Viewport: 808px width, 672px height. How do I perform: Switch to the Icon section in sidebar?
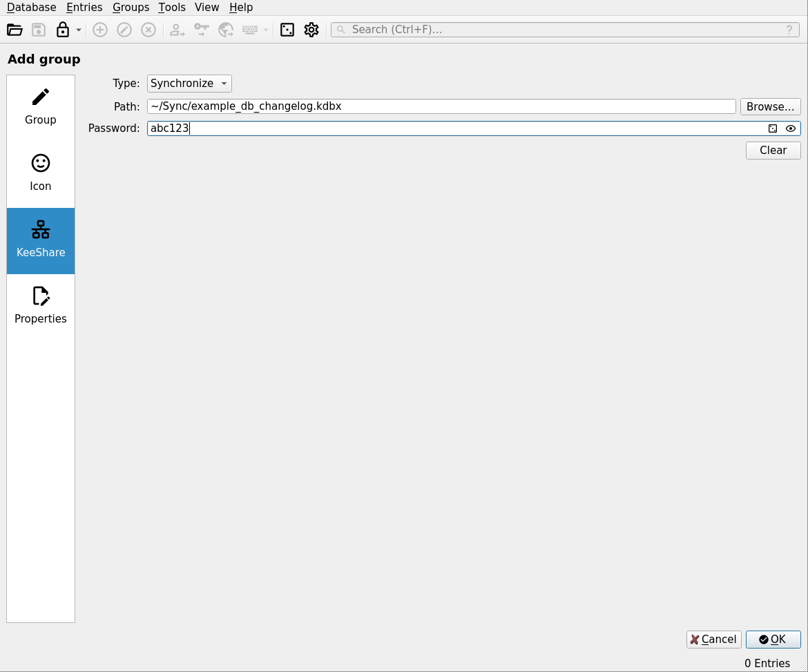click(41, 173)
